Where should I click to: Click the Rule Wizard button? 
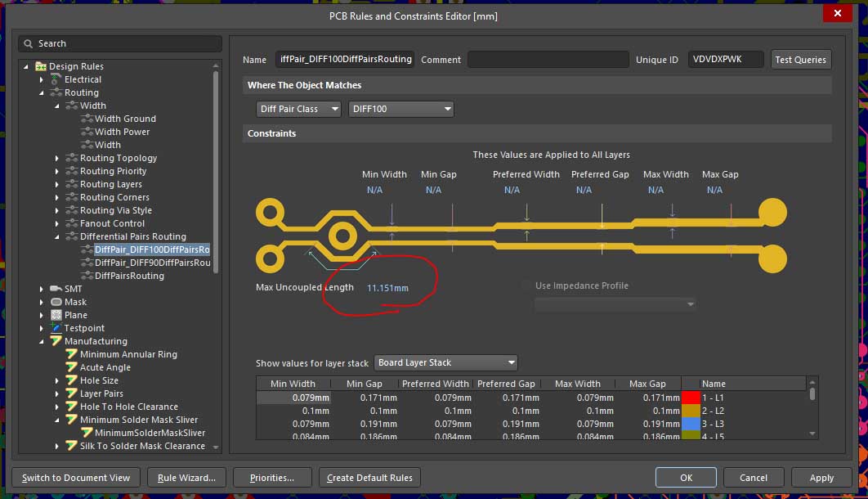point(187,478)
